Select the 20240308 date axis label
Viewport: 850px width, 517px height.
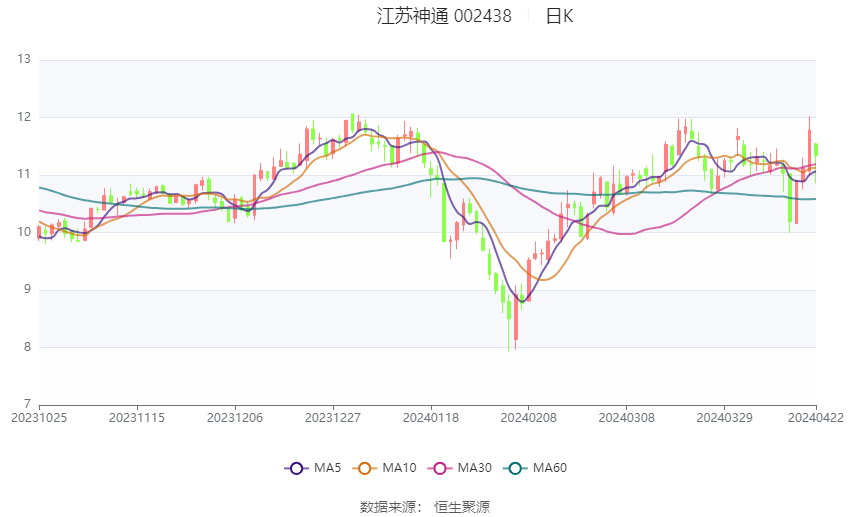(x=627, y=418)
